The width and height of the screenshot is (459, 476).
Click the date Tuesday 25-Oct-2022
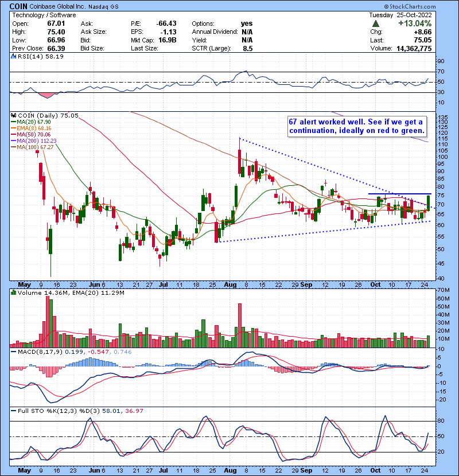pyautogui.click(x=400, y=15)
